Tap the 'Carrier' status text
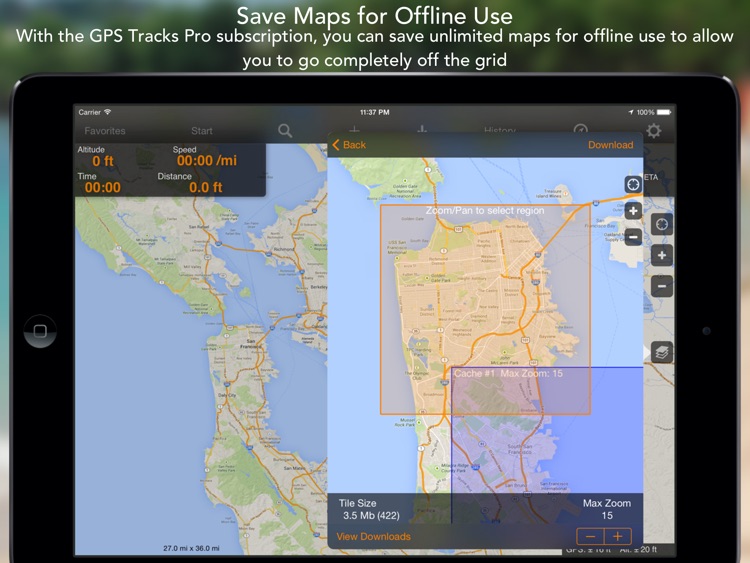 (89, 112)
